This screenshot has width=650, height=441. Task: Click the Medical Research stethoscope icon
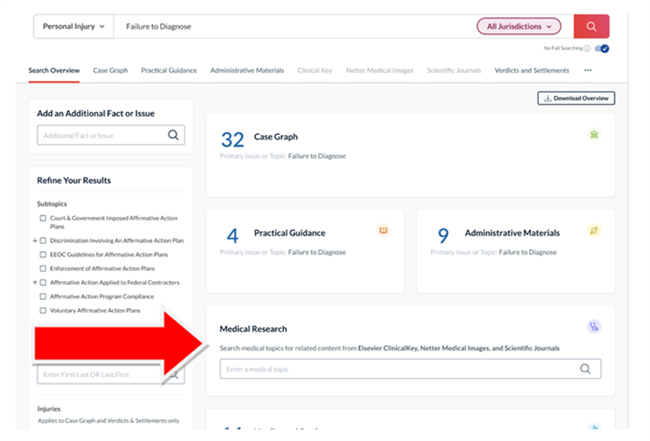pos(594,327)
